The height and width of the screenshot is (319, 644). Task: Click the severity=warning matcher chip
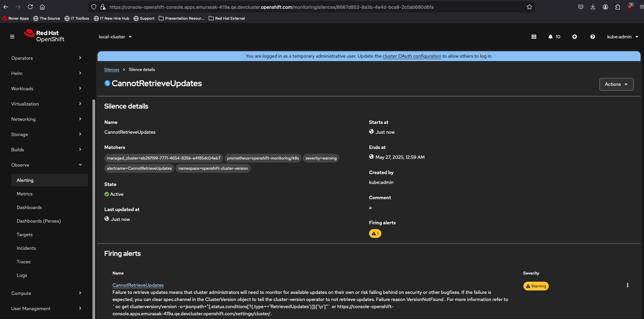[321, 158]
